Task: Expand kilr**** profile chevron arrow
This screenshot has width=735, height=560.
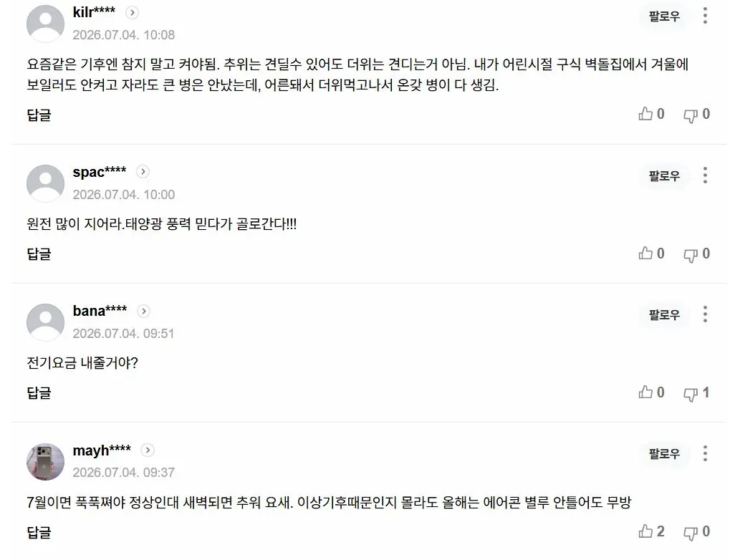Action: 133,13
